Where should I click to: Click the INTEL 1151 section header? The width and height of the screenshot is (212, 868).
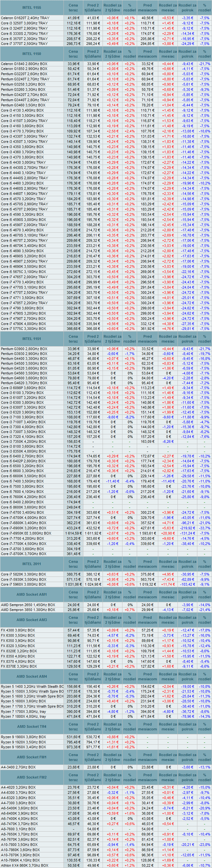pyautogui.click(x=32, y=339)
